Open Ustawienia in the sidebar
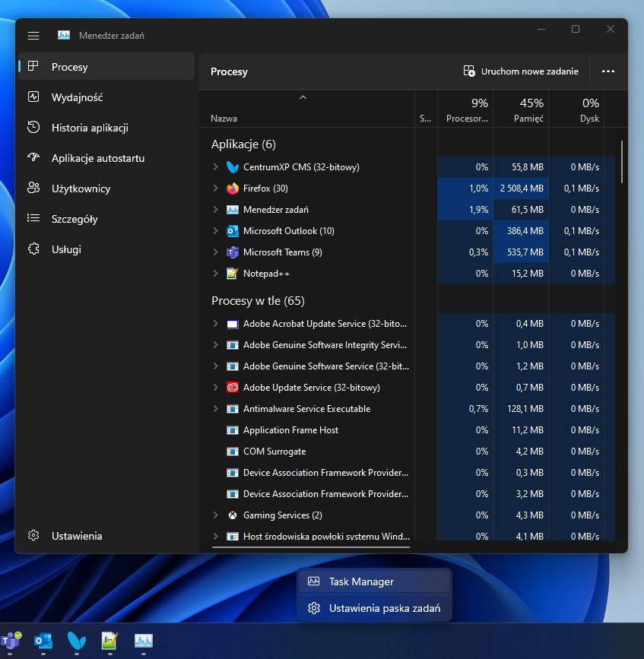The height and width of the screenshot is (659, 644). click(x=106, y=536)
